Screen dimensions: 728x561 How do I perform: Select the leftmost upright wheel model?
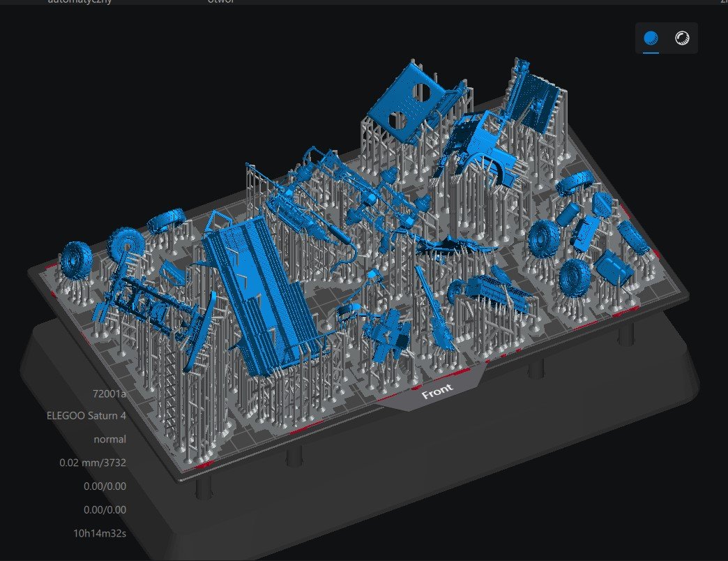(76, 260)
